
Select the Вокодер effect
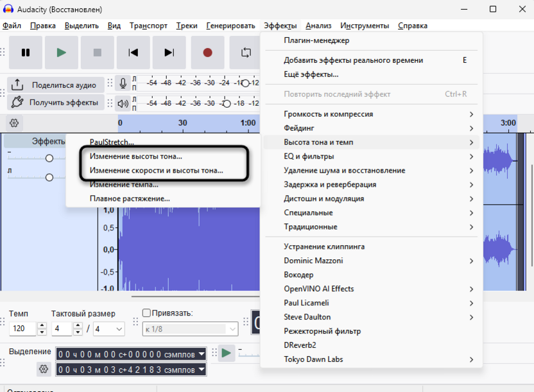[x=371, y=275]
